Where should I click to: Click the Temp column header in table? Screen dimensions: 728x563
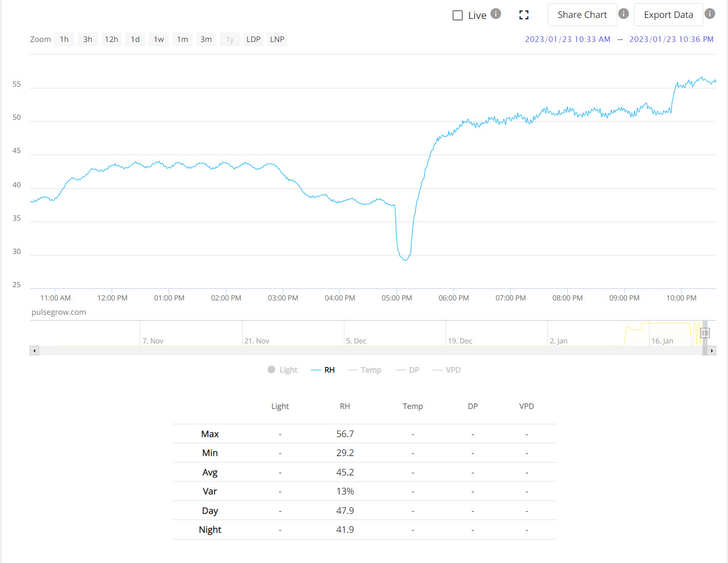pyautogui.click(x=413, y=406)
